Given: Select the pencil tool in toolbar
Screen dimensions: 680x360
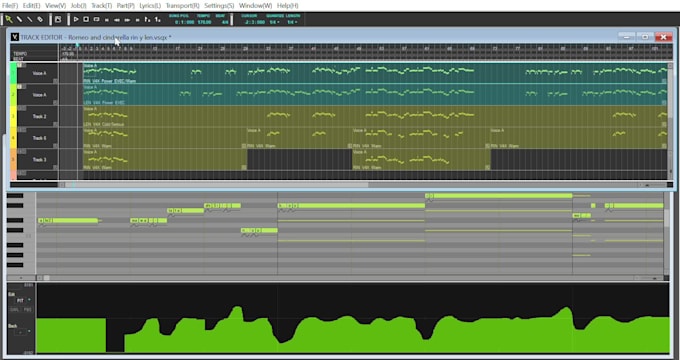Looking at the screenshot, I should pos(20,19).
